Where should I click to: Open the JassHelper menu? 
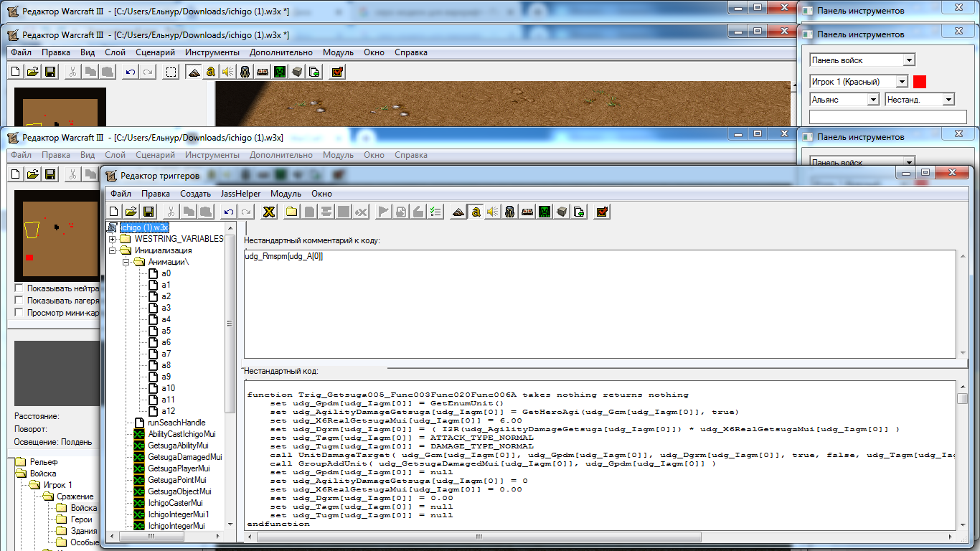(x=241, y=194)
